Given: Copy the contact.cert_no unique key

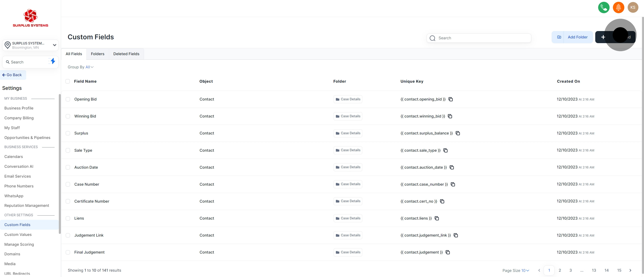Looking at the screenshot, I should 442,201.
